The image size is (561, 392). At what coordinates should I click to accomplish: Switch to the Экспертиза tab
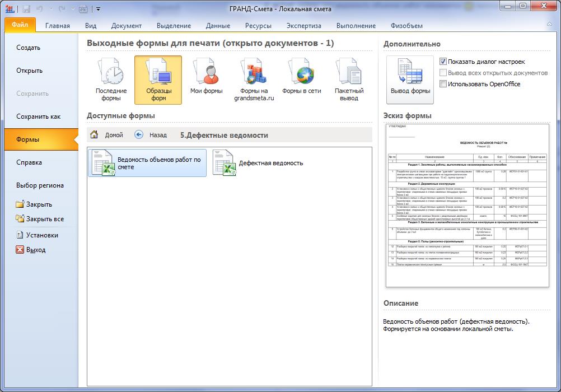(304, 26)
